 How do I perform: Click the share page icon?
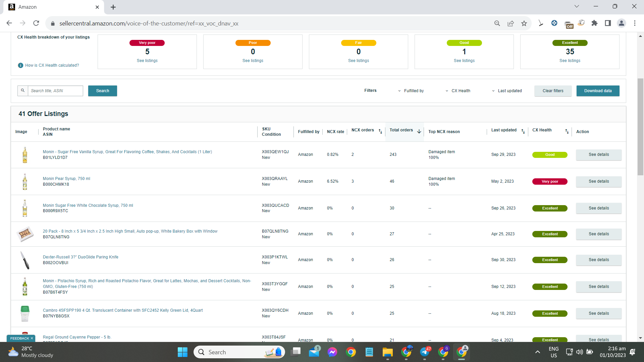coord(511,23)
